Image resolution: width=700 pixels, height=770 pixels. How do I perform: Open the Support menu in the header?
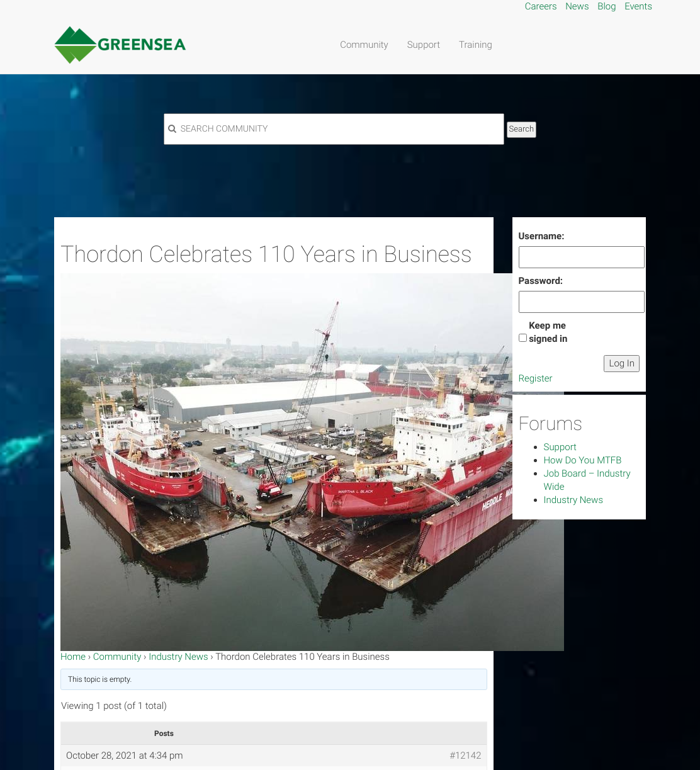point(423,45)
